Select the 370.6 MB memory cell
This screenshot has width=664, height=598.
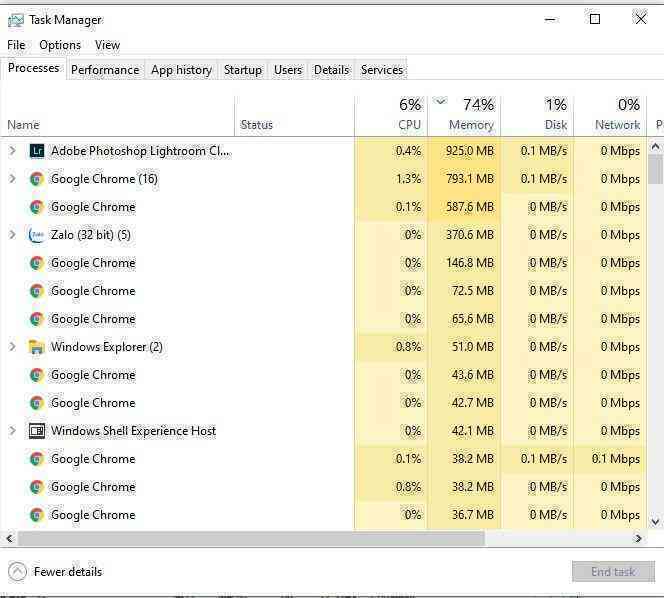tap(464, 235)
